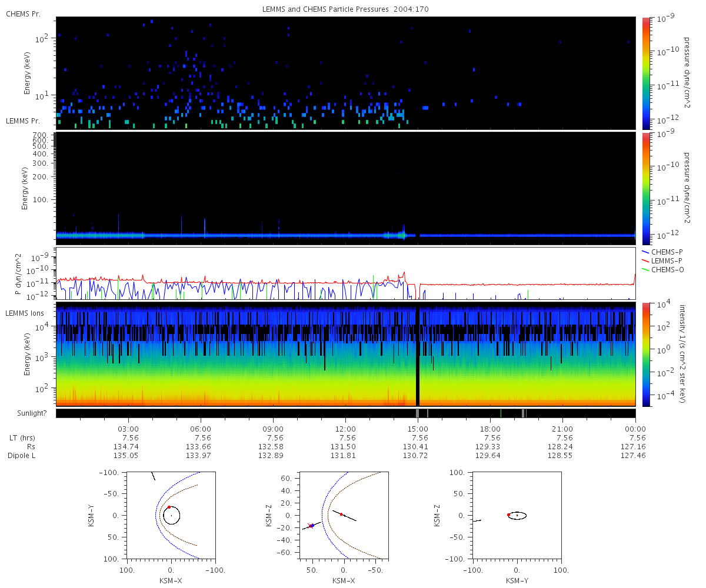
Task: Click the red marker in KSM-X KSM-Y orbit plot
Action: tap(169, 507)
